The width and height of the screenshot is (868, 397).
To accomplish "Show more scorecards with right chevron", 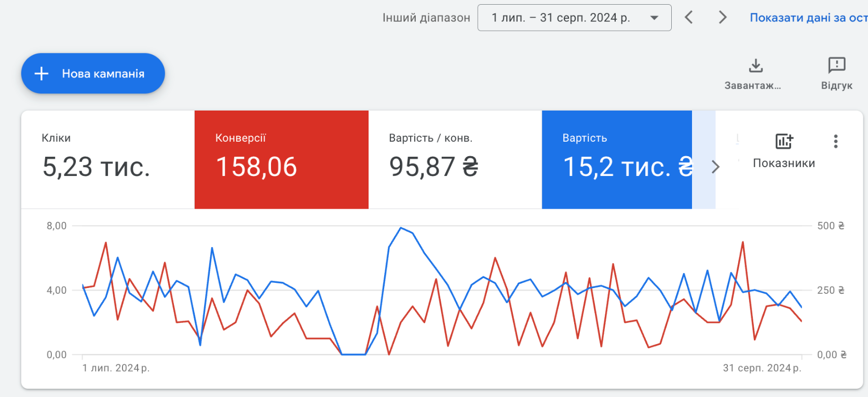I will 715,167.
